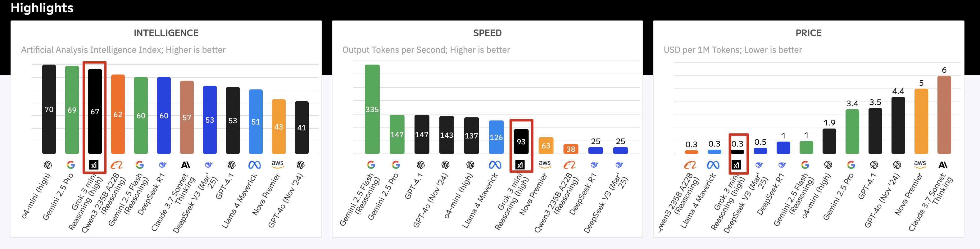Select the Gemini 2.5 Pro bar showing 69
980x249 pixels.
tap(72, 110)
